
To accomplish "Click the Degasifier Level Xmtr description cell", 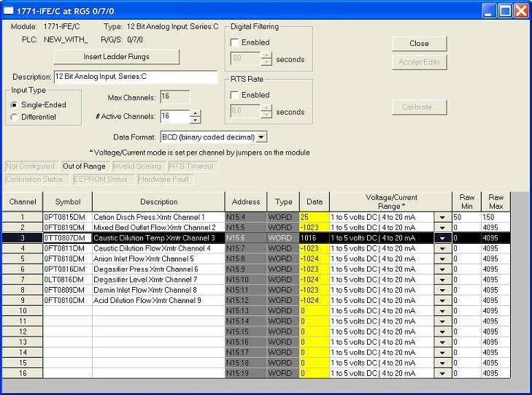I will [158, 280].
